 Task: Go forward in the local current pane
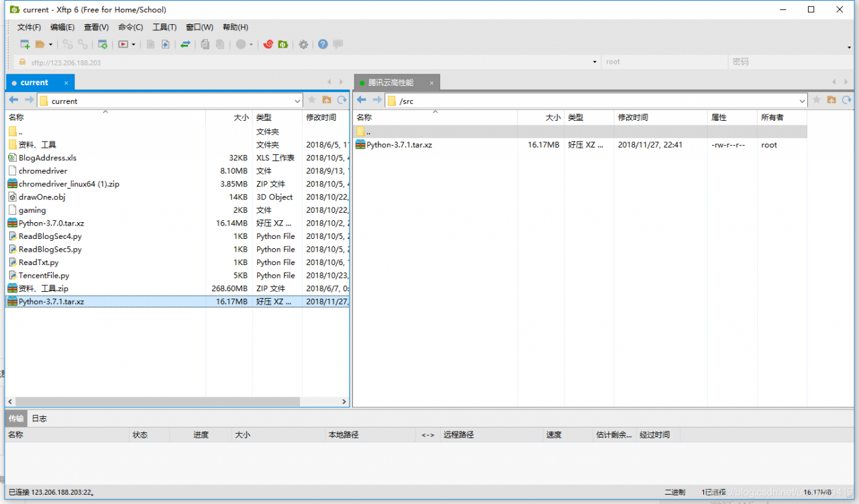[29, 100]
